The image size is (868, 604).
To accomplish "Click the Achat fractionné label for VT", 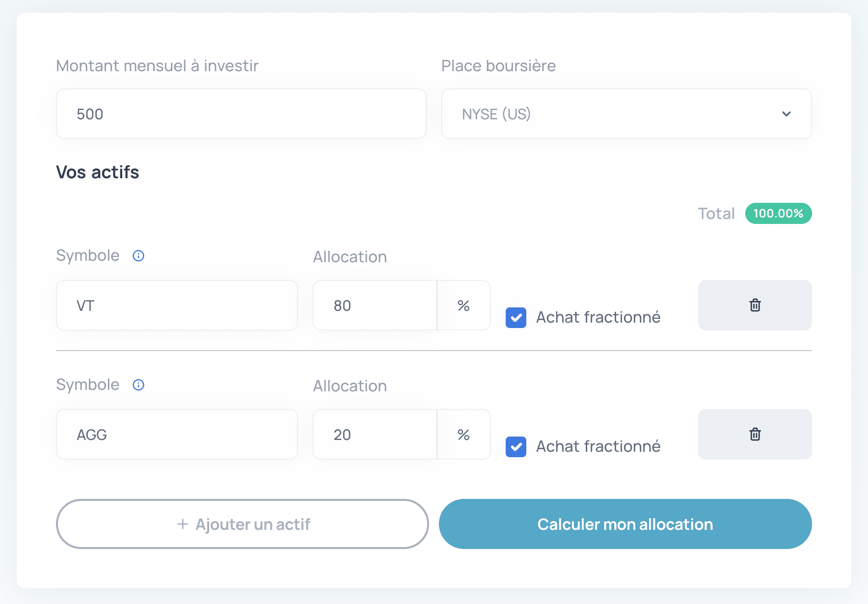I will click(x=598, y=318).
